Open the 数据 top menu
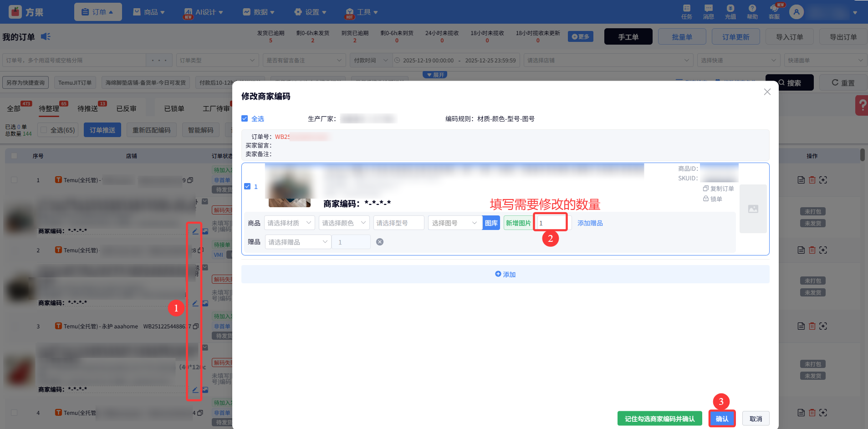868x429 pixels. 259,12
